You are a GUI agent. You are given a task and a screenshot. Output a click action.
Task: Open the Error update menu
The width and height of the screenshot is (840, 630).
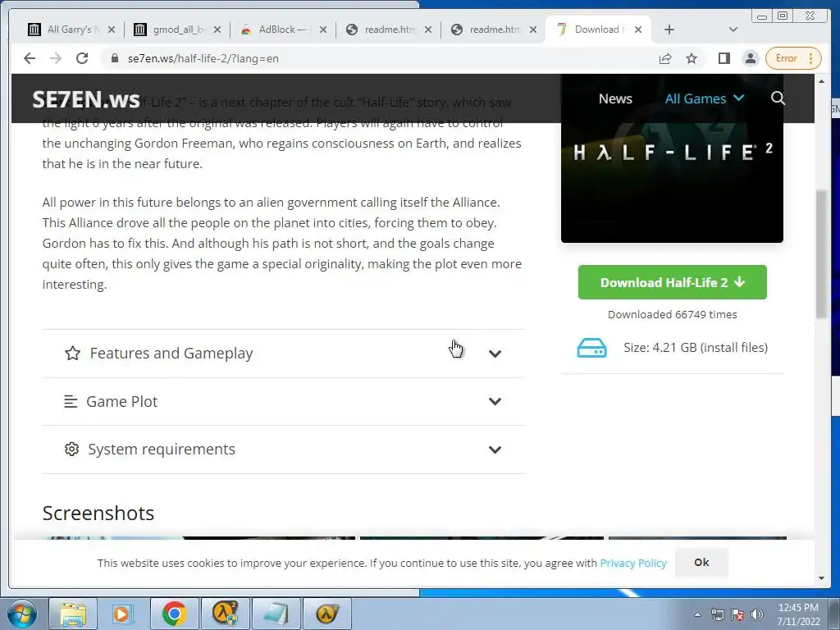pyautogui.click(x=793, y=58)
